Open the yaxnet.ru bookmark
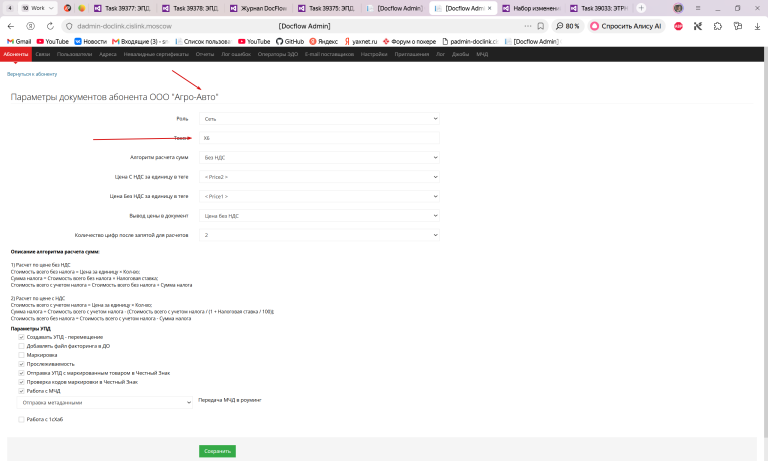768x461 pixels. point(360,42)
